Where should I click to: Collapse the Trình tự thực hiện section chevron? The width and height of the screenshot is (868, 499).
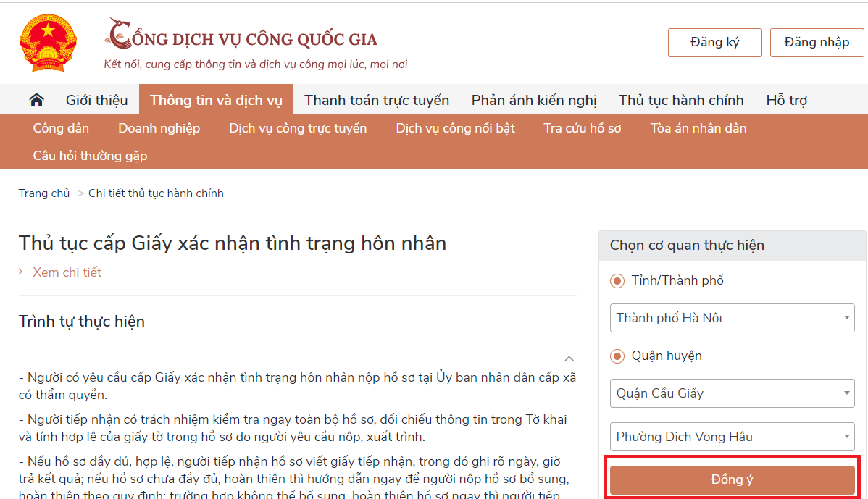tap(569, 358)
